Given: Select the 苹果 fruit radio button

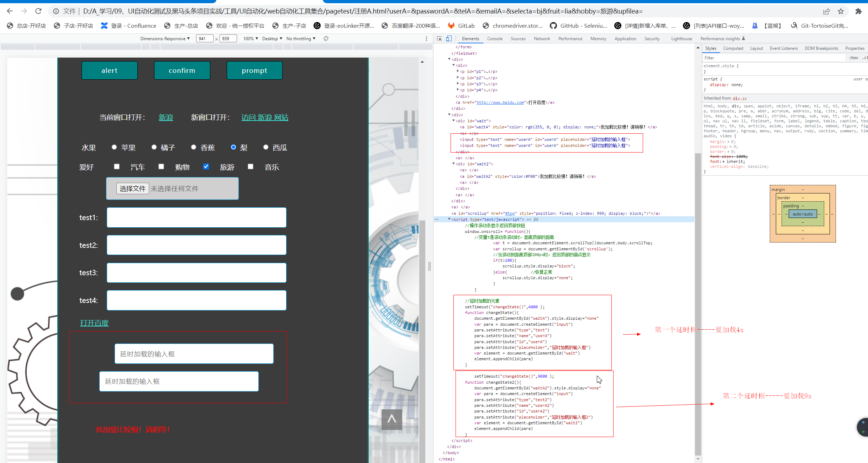Looking at the screenshot, I should point(114,147).
